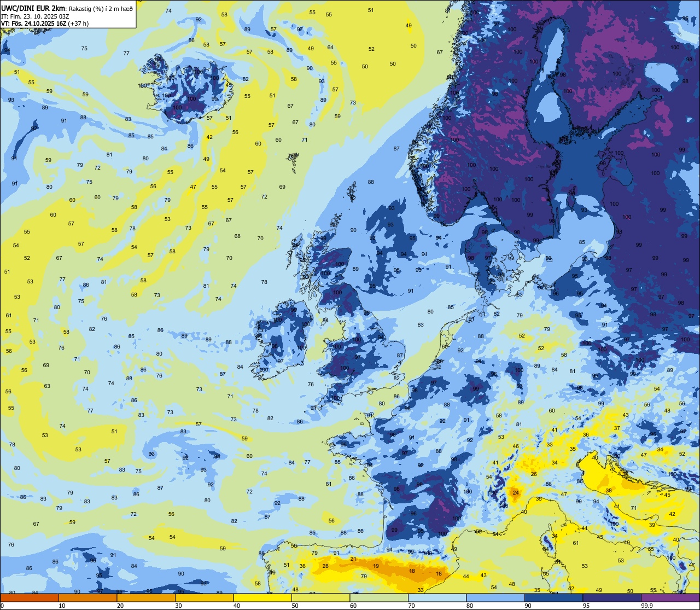Pick the 60–70 pale green legend swatch
700x610 pixels.
point(379,598)
